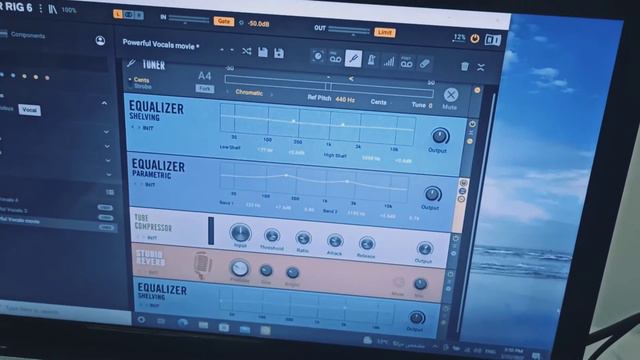Shuffle presets with the random icon
This screenshot has height=360, width=640.
click(x=247, y=51)
